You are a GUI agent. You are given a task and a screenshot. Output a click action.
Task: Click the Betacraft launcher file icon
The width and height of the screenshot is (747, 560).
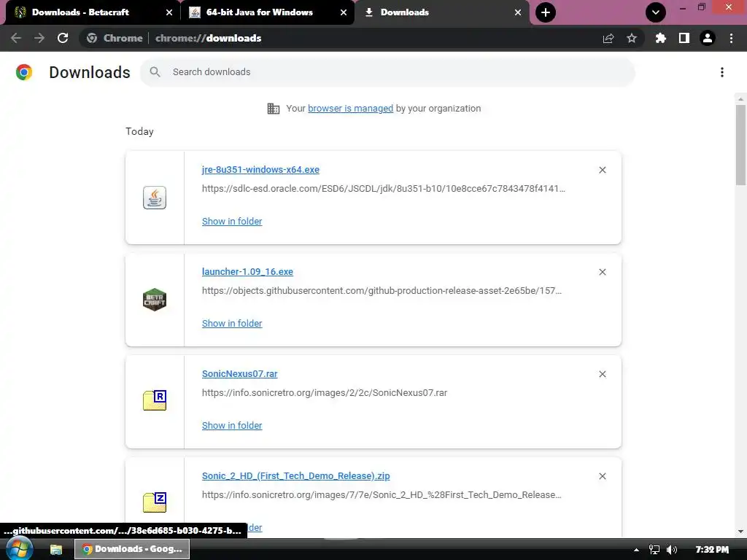155,300
